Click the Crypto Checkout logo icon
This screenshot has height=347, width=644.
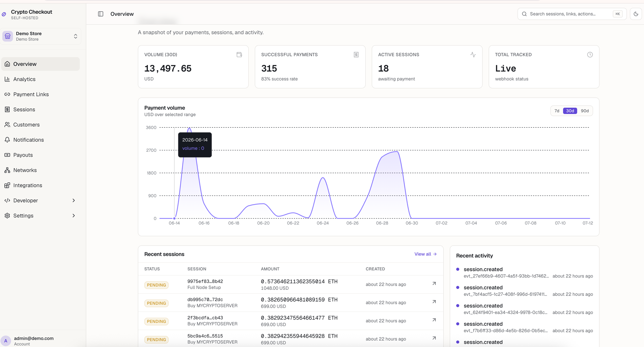pyautogui.click(x=4, y=14)
